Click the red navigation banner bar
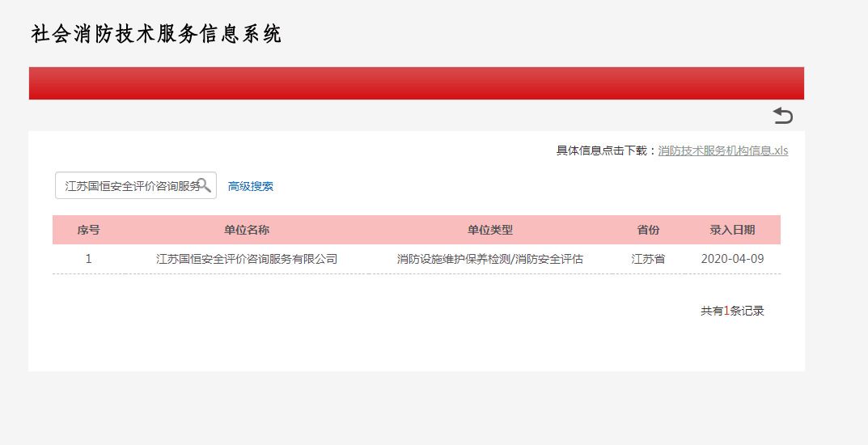 point(416,83)
